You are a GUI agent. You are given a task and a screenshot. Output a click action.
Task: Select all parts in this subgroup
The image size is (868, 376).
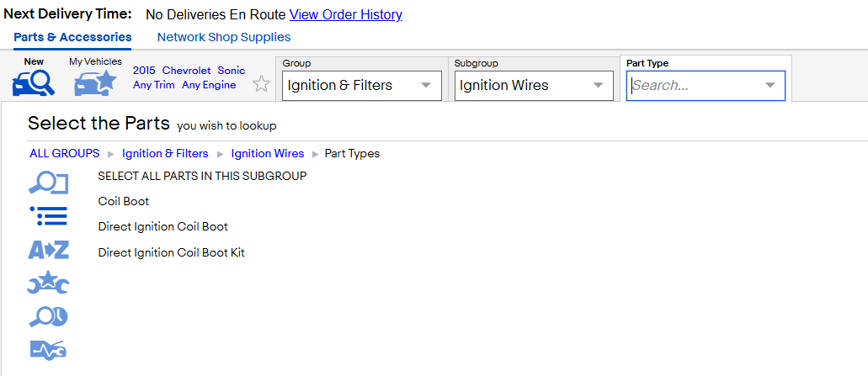click(x=202, y=177)
